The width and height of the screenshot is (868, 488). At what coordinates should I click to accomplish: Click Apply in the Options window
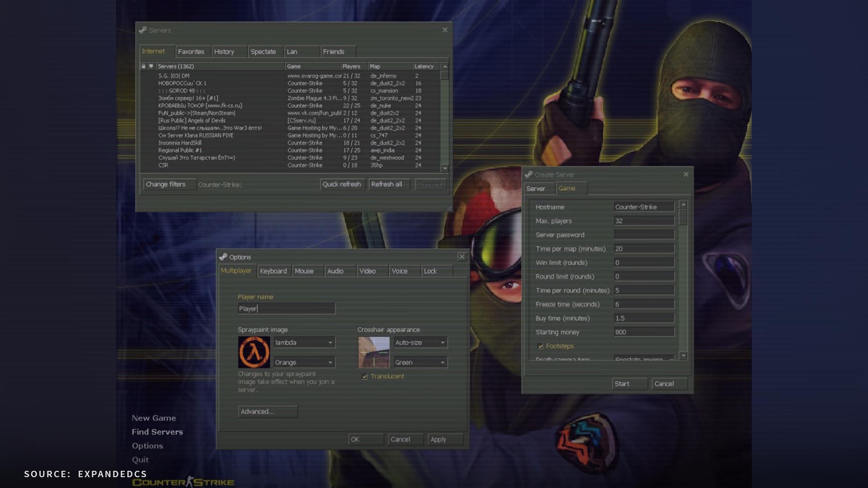point(445,439)
